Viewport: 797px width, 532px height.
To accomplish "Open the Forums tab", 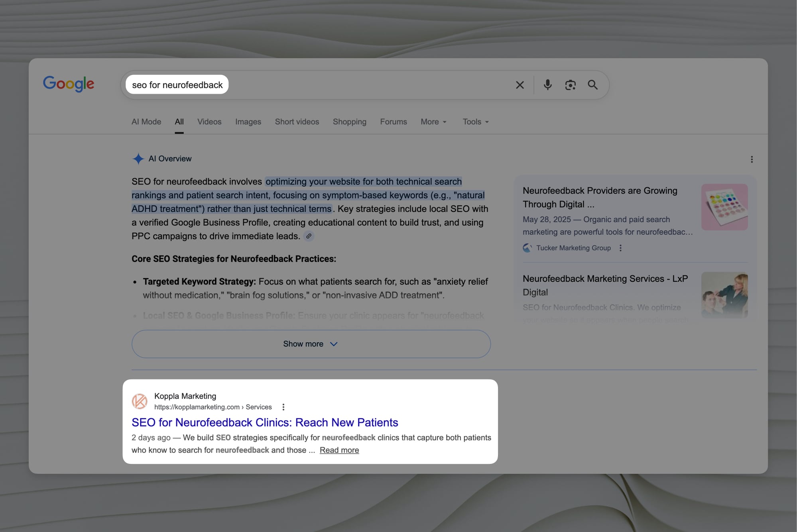I will tap(394, 122).
